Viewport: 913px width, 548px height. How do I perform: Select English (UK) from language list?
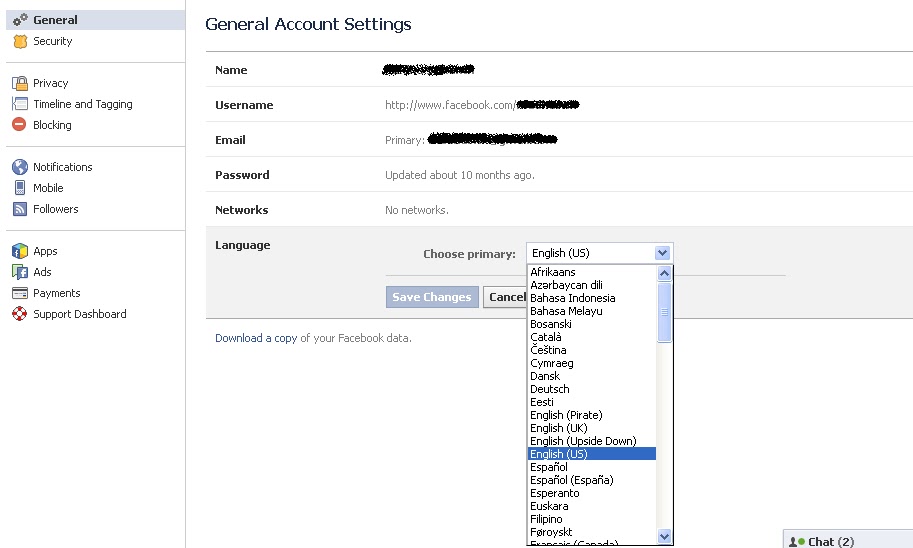592,428
